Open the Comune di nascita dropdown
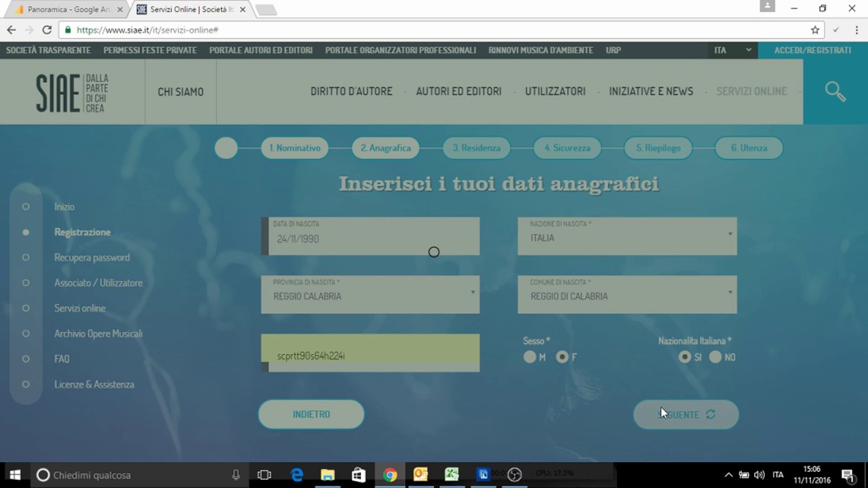The height and width of the screenshot is (488, 868). click(x=627, y=294)
